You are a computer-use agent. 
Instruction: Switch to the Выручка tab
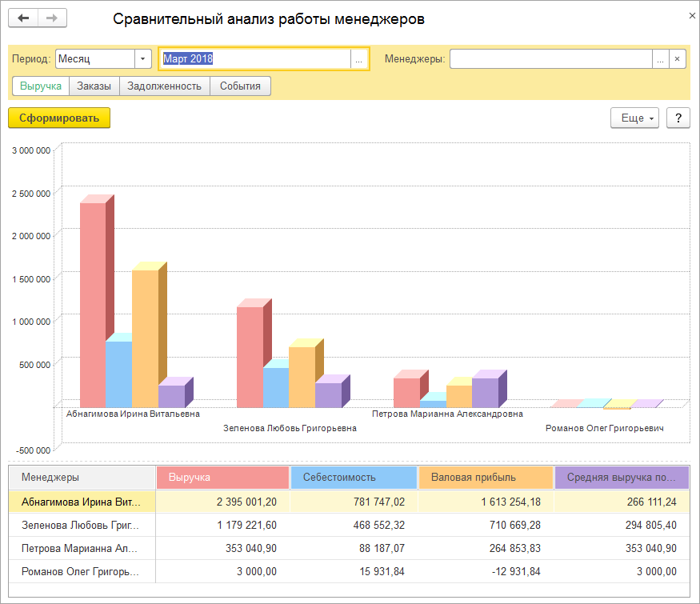click(x=41, y=86)
